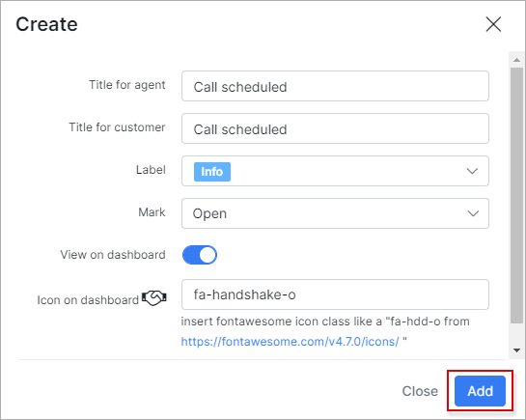The height and width of the screenshot is (420, 526).
Task: Click the Label field chevron arrow
Action: click(472, 171)
